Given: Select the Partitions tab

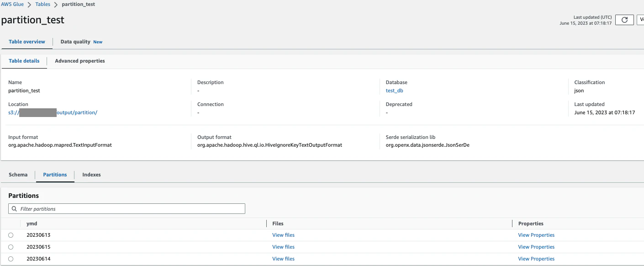Looking at the screenshot, I should coord(55,175).
